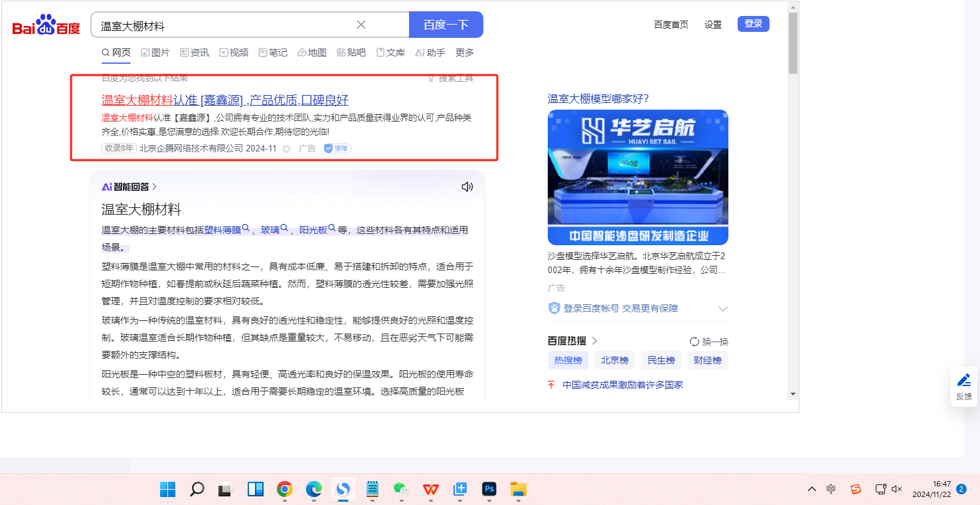This screenshot has width=980, height=505.
Task: Open the dropdown arrow beside the 广告 label
Action: (287, 149)
